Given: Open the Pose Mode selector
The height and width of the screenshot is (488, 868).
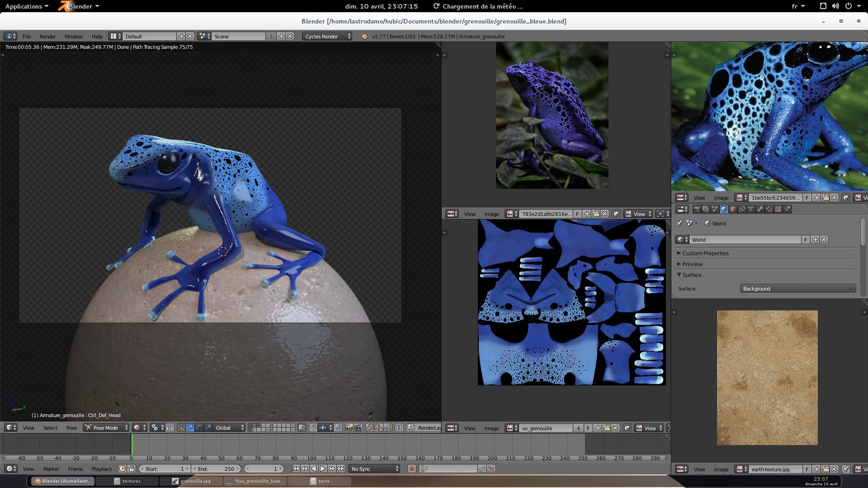Looking at the screenshot, I should coord(106,428).
